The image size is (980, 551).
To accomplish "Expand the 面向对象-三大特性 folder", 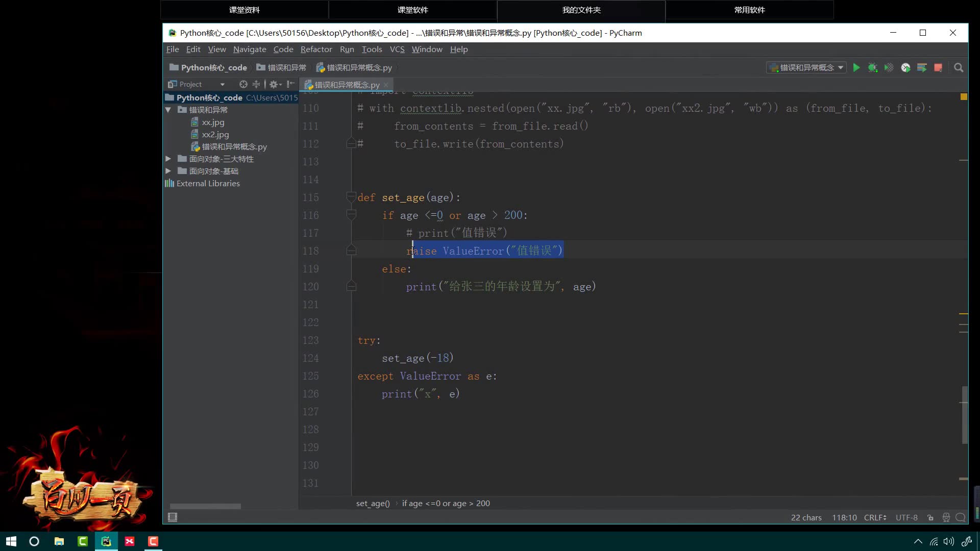I will pos(168,159).
